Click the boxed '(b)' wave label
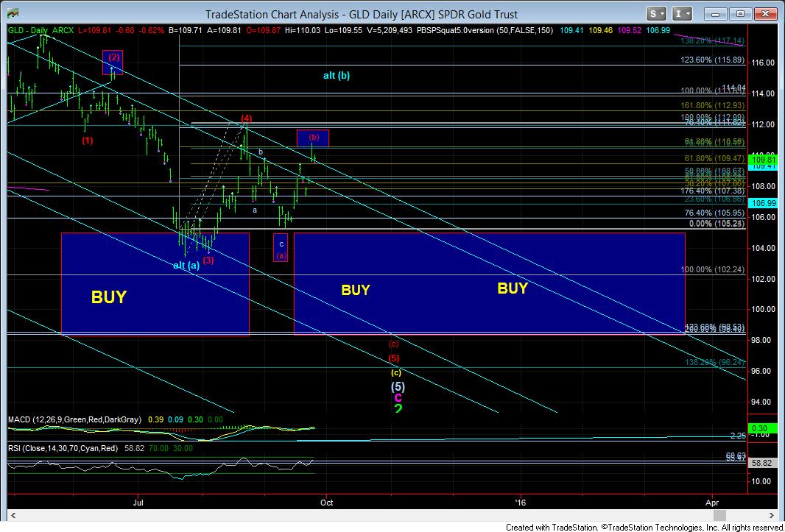This screenshot has width=785, height=532. pos(314,138)
